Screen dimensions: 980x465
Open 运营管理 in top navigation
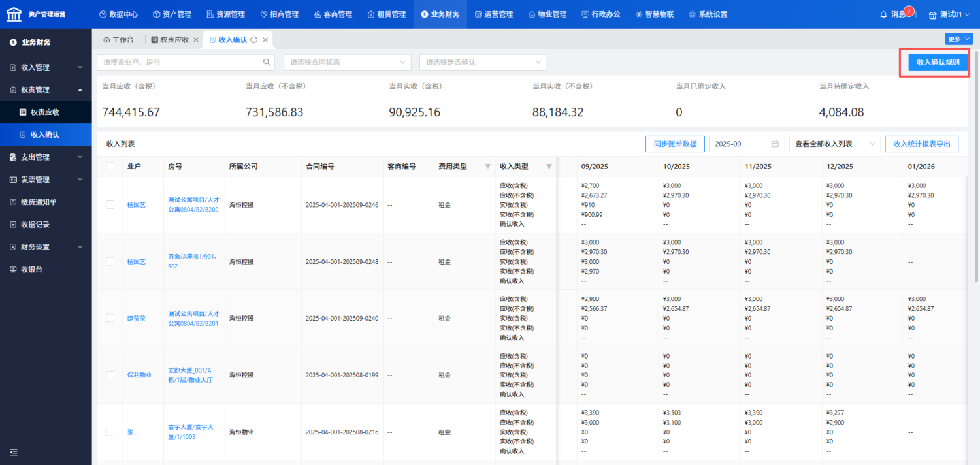[x=494, y=14]
